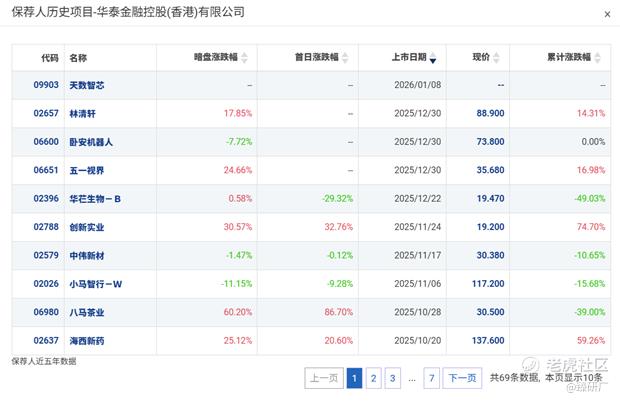Select price 137.600 cell

[488, 340]
